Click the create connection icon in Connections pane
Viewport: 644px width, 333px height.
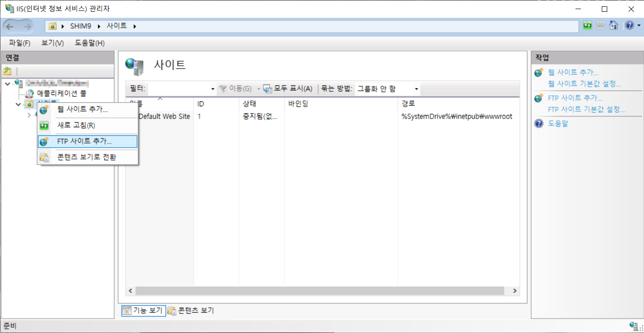click(x=7, y=71)
